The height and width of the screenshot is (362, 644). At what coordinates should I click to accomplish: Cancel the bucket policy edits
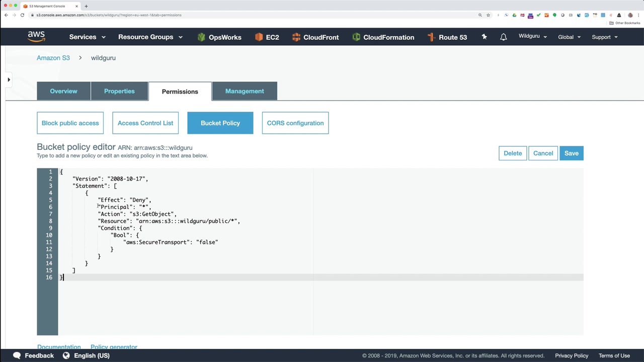[x=543, y=153]
